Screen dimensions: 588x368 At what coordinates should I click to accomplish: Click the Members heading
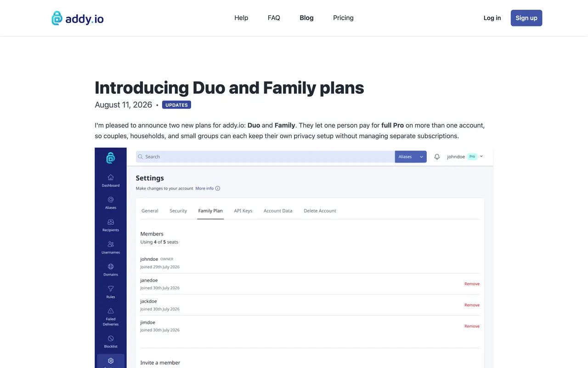point(152,234)
